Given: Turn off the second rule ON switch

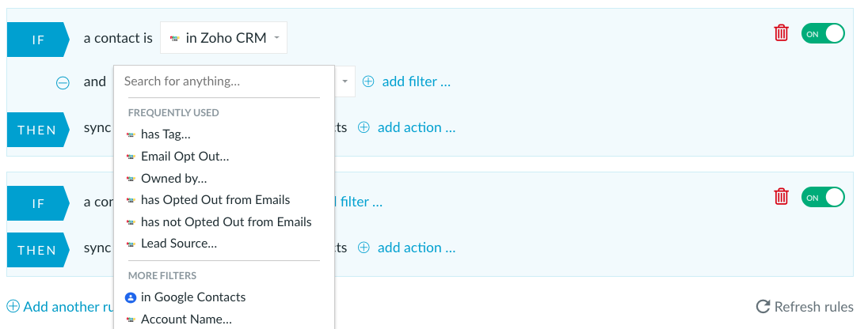Looking at the screenshot, I should 823,198.
